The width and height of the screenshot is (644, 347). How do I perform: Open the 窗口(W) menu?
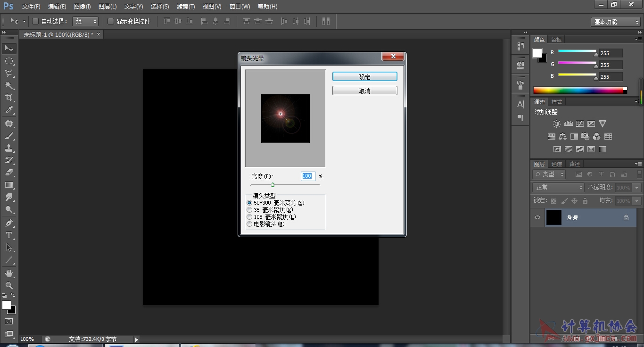[240, 7]
